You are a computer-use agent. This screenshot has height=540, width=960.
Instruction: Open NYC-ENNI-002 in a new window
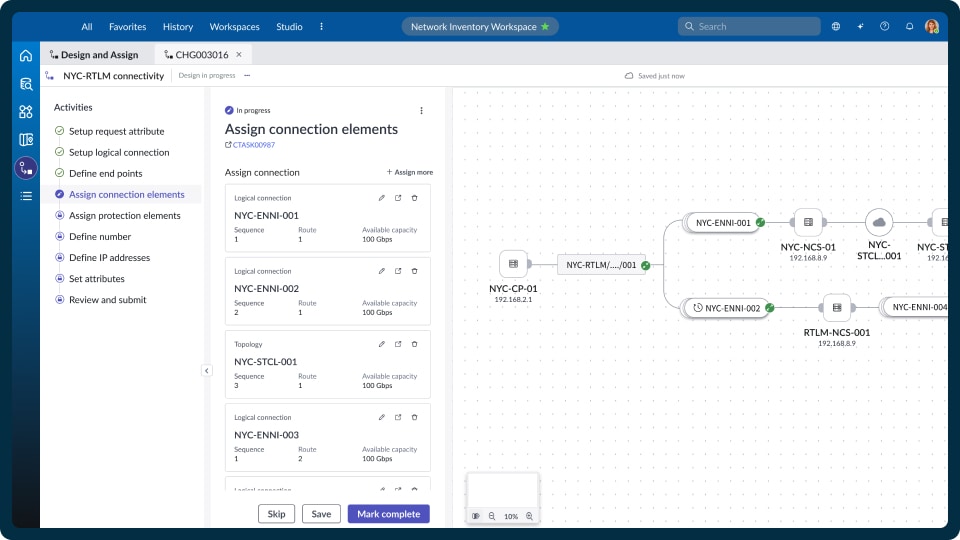398,271
